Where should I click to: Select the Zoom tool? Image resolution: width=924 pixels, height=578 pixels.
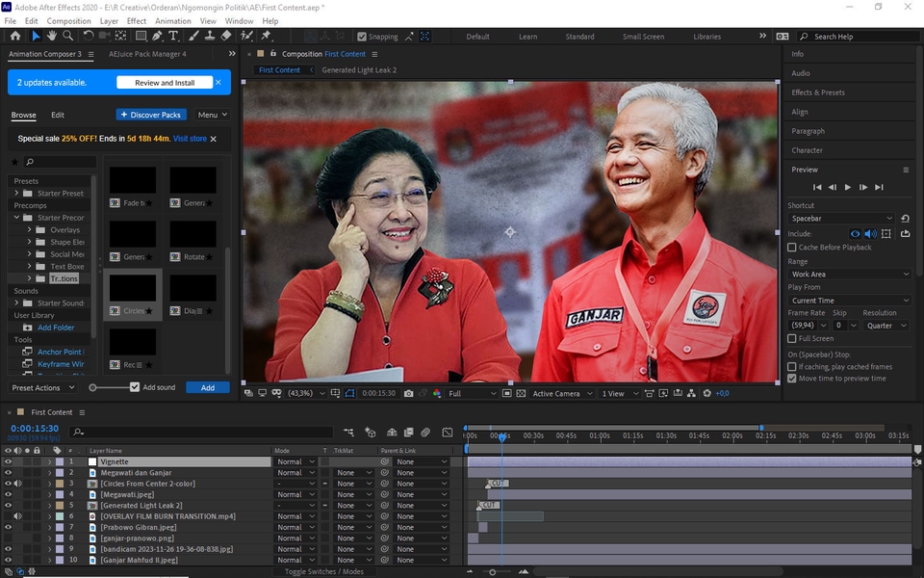[x=67, y=37]
